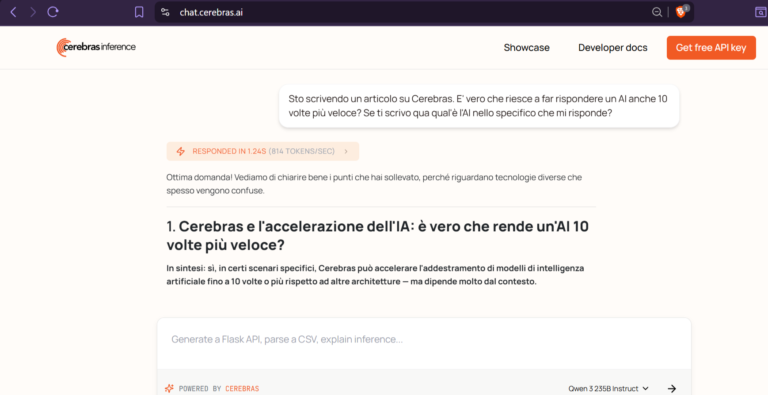The height and width of the screenshot is (395, 768).
Task: Click the heading Cerebras e l'accelerazione dell'IA
Action: (x=378, y=235)
